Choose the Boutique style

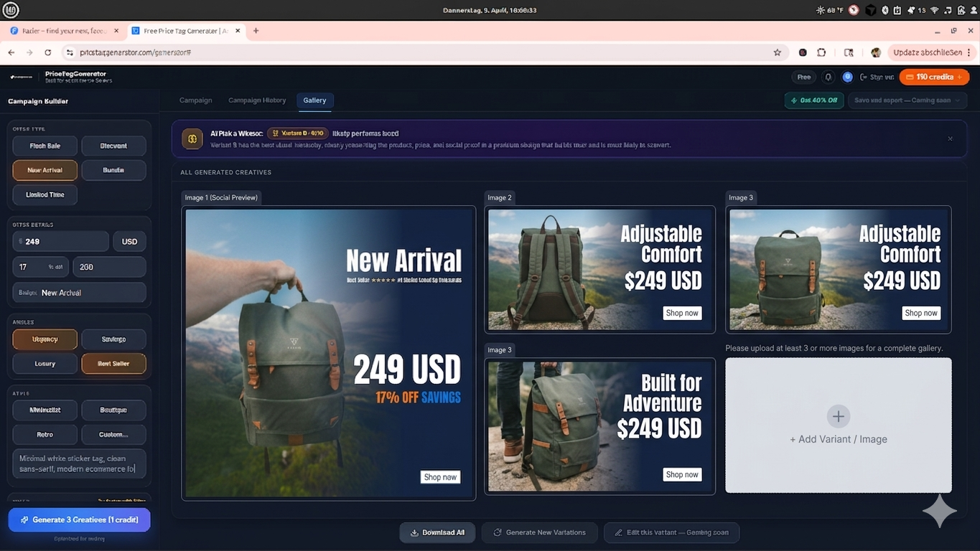(113, 410)
